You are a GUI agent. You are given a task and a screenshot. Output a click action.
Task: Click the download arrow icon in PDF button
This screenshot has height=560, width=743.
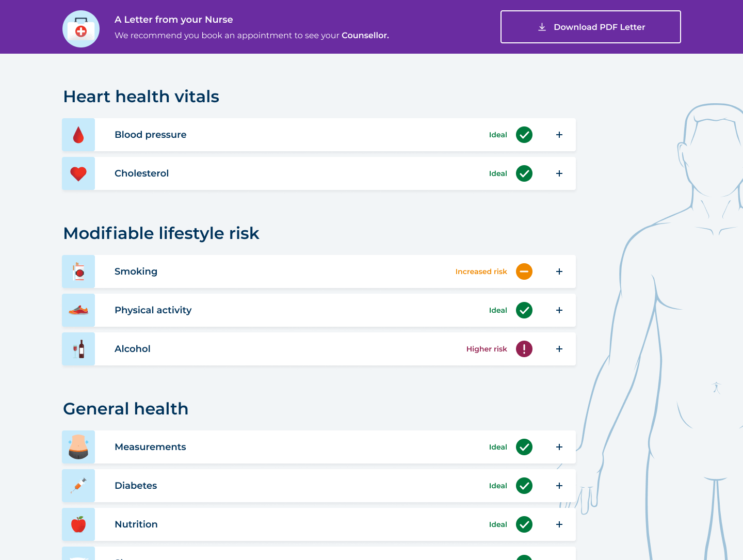pyautogui.click(x=542, y=27)
